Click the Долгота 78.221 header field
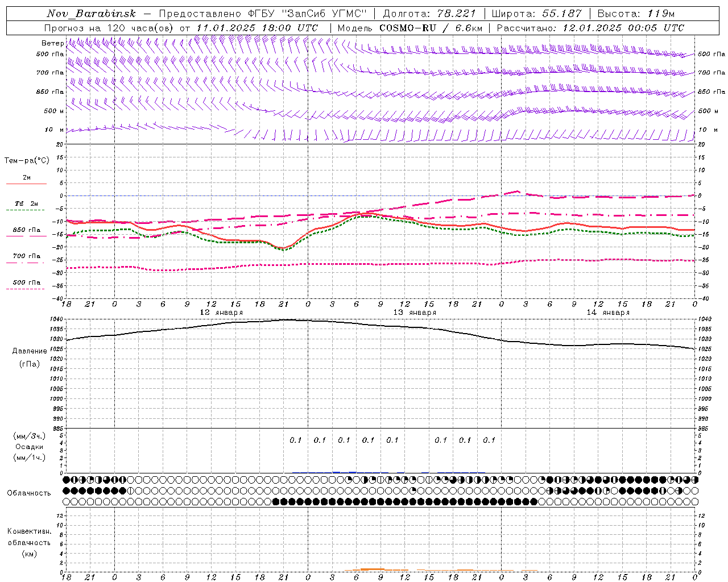The image size is (728, 582). click(x=428, y=14)
